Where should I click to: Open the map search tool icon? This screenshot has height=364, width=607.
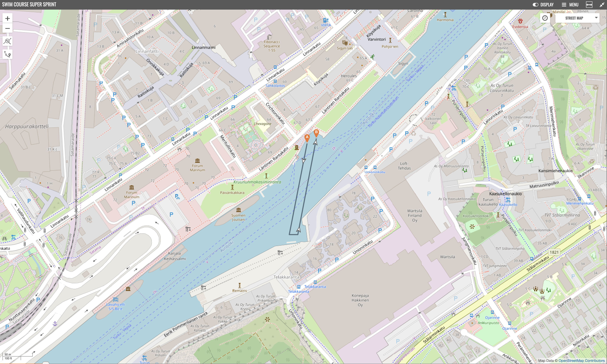[x=8, y=41]
